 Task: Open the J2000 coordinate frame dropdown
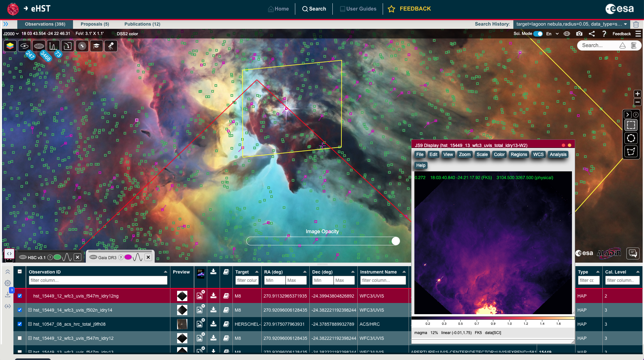click(11, 34)
